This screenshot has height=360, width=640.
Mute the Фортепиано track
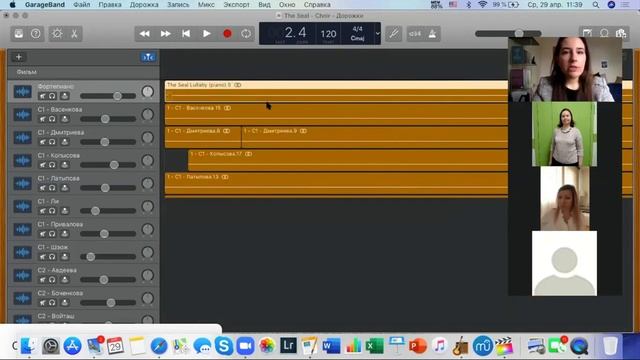42,96
